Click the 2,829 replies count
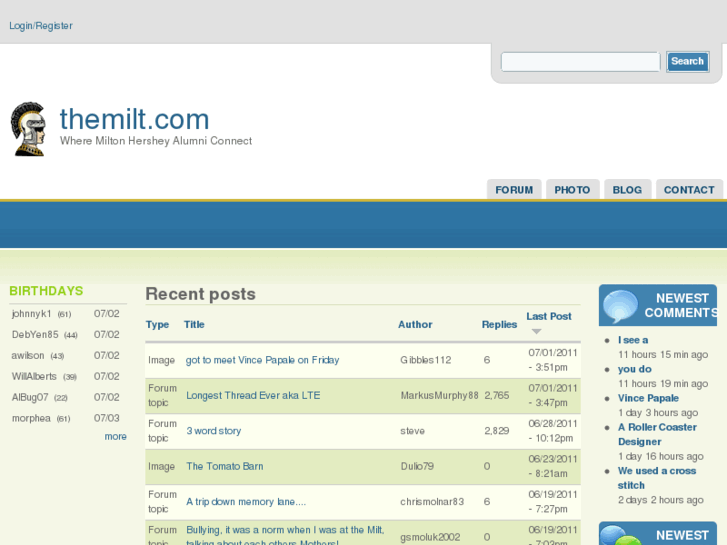 click(x=497, y=431)
